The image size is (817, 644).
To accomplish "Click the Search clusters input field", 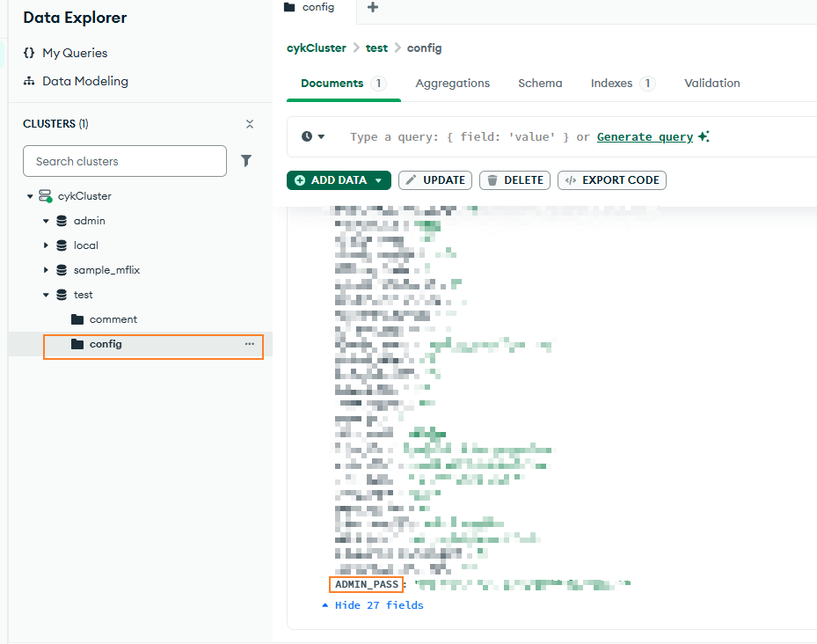I will tap(124, 161).
